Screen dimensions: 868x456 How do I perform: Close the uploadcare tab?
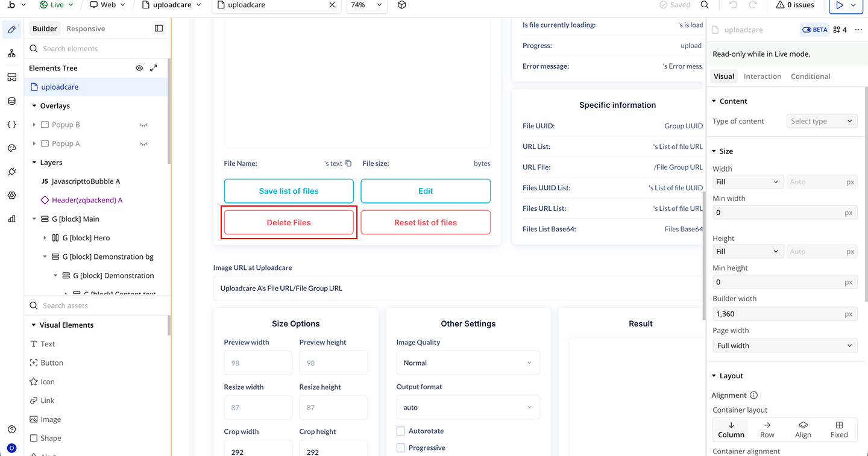(332, 5)
